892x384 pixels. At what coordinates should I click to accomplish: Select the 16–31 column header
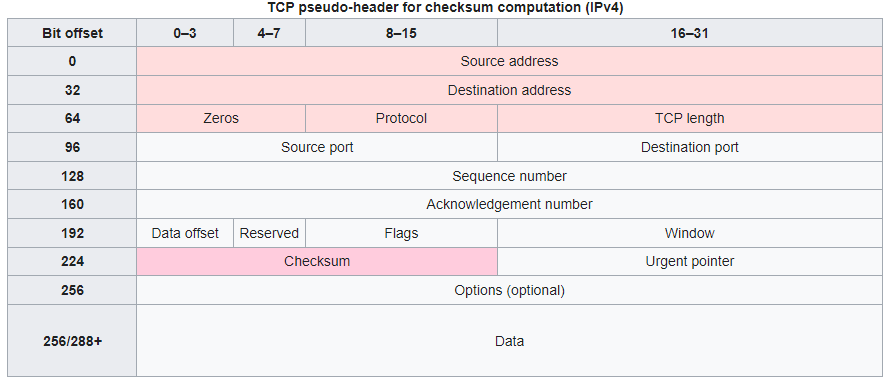pos(689,33)
